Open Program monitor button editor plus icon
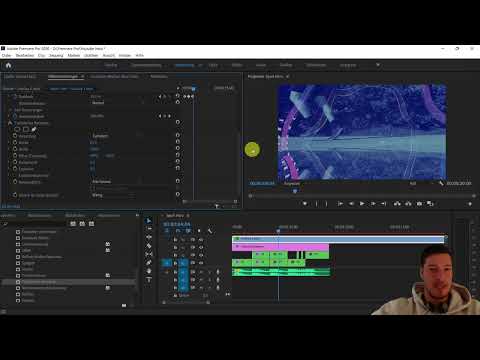 [x=470, y=204]
